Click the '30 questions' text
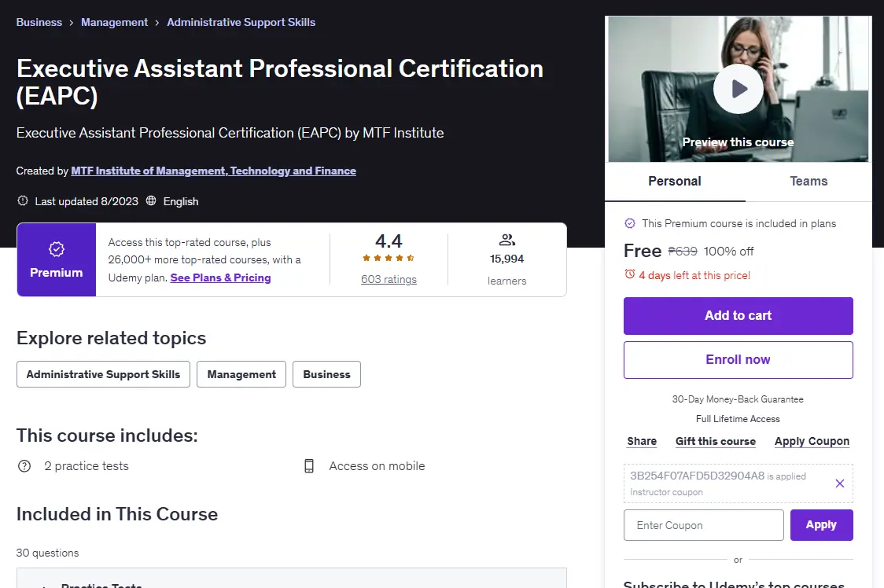This screenshot has height=588, width=884. click(x=47, y=553)
